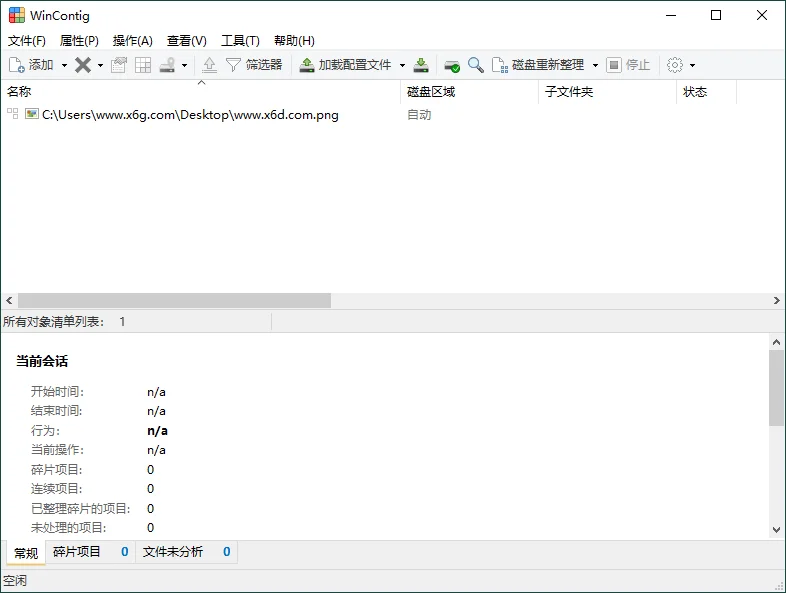Open the 查看(V) menu

[186, 41]
